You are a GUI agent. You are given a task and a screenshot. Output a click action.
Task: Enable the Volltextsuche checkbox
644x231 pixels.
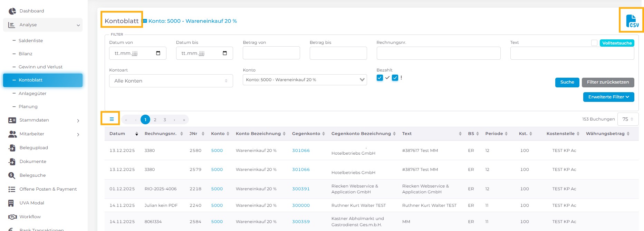click(594, 43)
